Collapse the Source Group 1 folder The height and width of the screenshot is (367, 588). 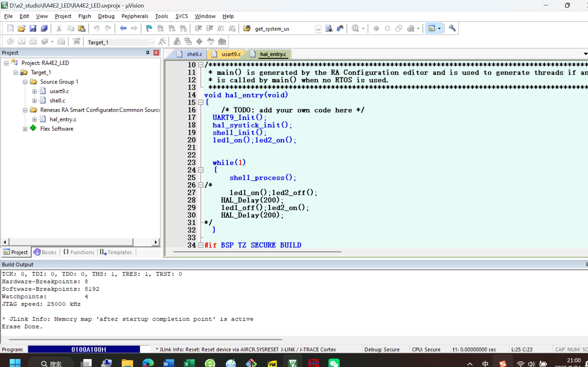coord(25,82)
